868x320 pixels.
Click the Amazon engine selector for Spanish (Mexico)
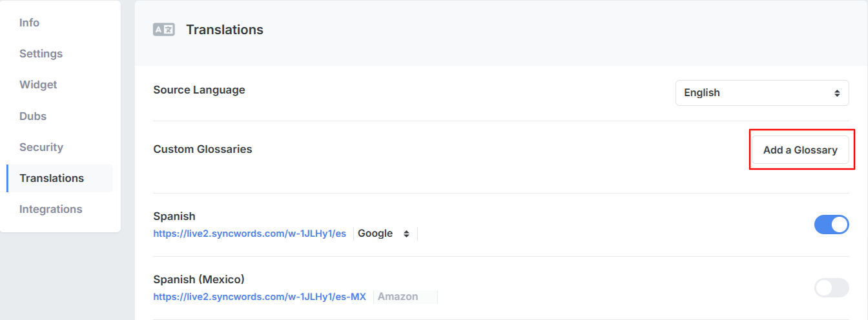(x=405, y=297)
